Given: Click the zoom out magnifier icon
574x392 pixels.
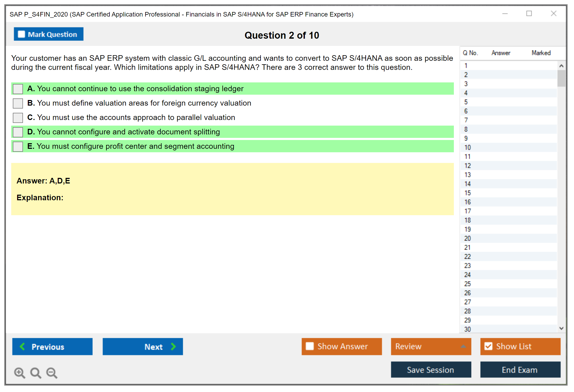Looking at the screenshot, I should tap(52, 373).
